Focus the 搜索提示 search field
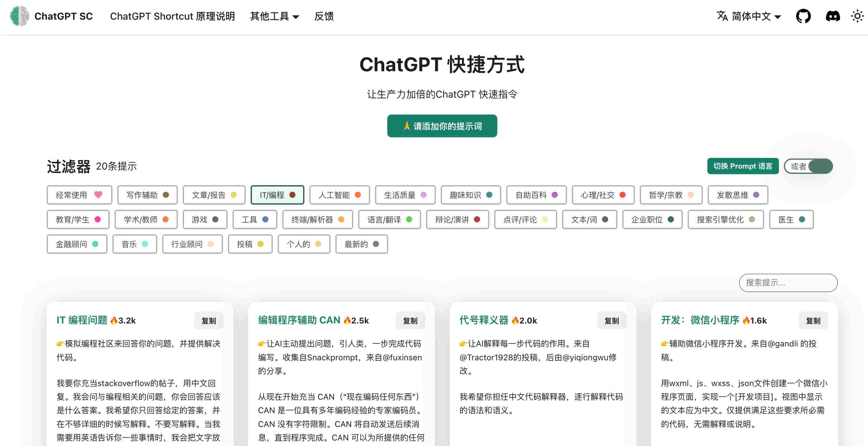868x446 pixels. (788, 283)
